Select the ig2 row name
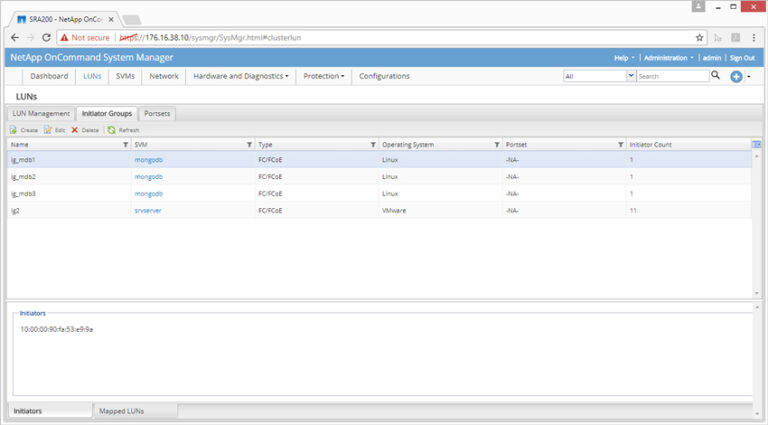The width and height of the screenshot is (768, 425). (15, 211)
